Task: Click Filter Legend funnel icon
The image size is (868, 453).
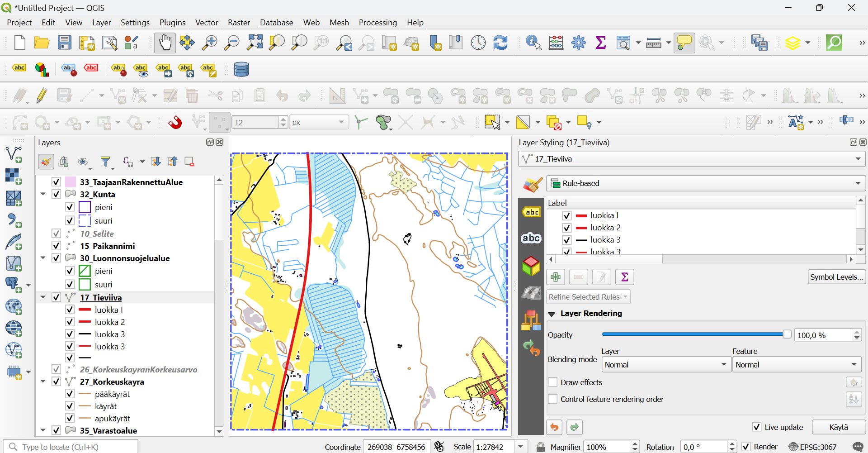Action: click(106, 162)
